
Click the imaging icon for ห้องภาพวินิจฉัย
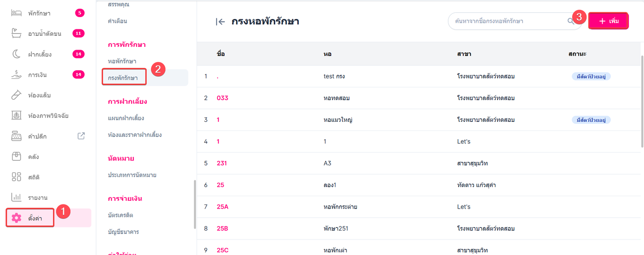[17, 115]
